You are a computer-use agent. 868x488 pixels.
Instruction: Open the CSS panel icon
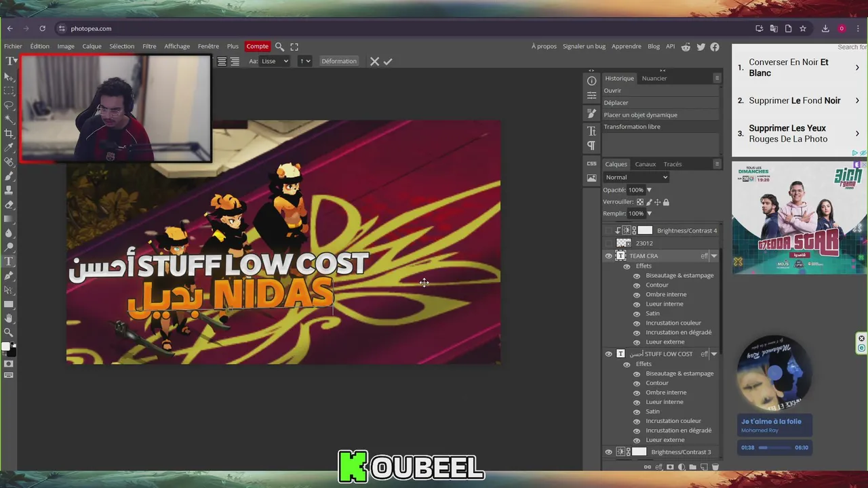point(591,163)
